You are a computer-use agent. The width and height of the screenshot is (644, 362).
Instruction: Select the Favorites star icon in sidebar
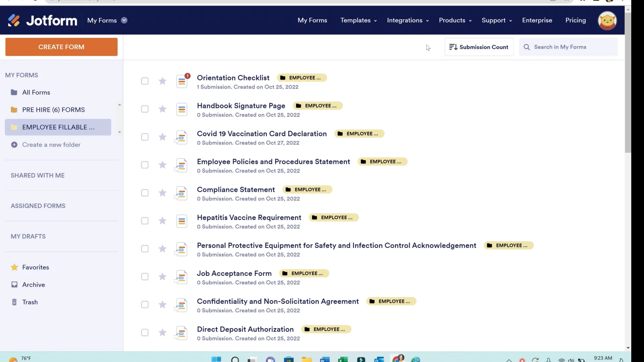pos(14,267)
